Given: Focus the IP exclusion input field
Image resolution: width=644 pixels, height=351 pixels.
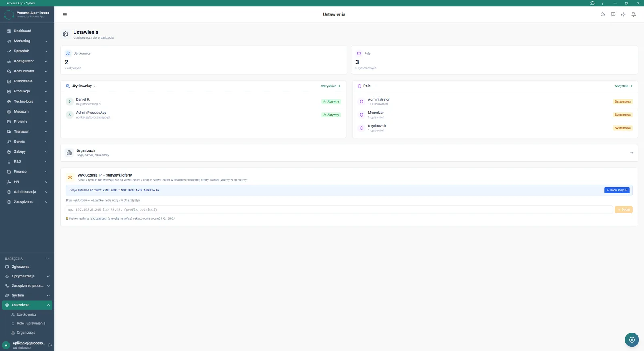Looking at the screenshot, I should click(x=339, y=209).
